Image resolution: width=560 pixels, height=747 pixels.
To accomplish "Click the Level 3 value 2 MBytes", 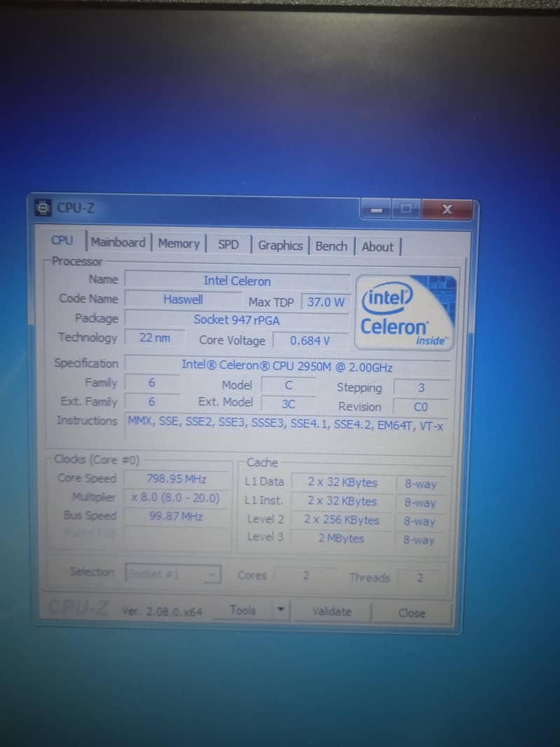I will point(341,538).
